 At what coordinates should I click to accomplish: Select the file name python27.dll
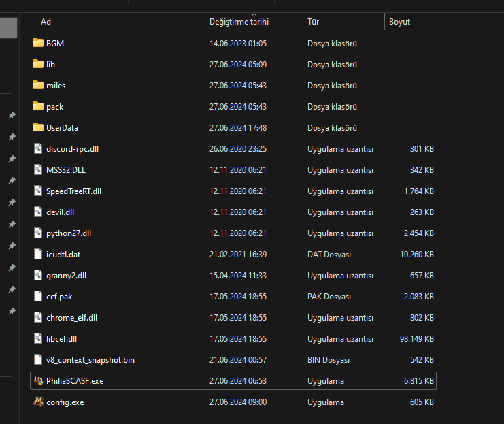point(69,233)
